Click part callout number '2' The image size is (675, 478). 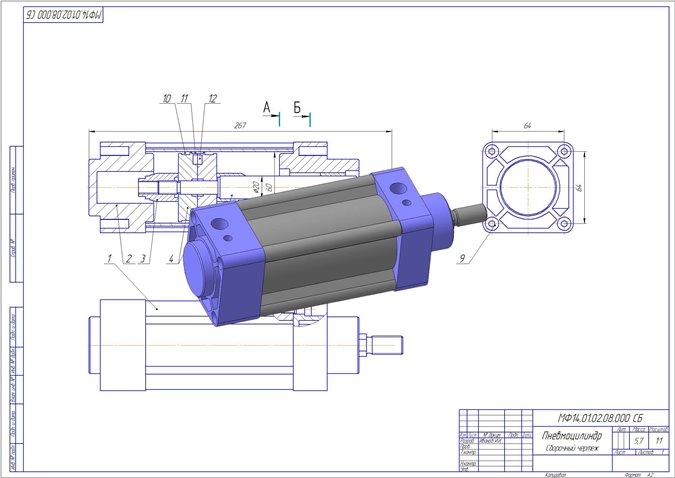pos(128,258)
